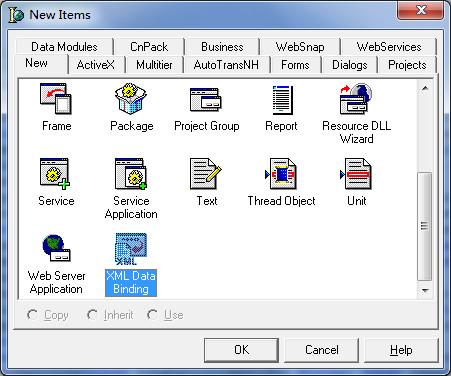Open the CnPack tab
This screenshot has height=376, width=451.
(x=149, y=47)
